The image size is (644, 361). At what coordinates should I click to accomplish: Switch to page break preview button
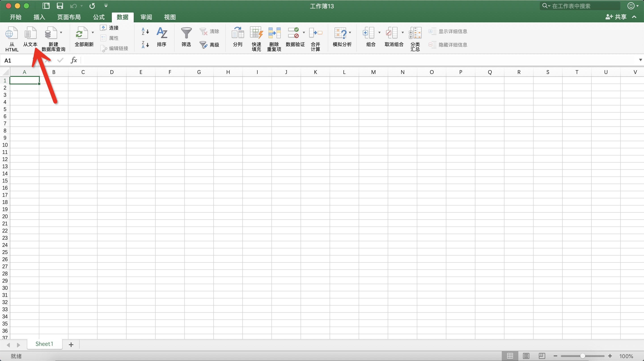coord(542,356)
